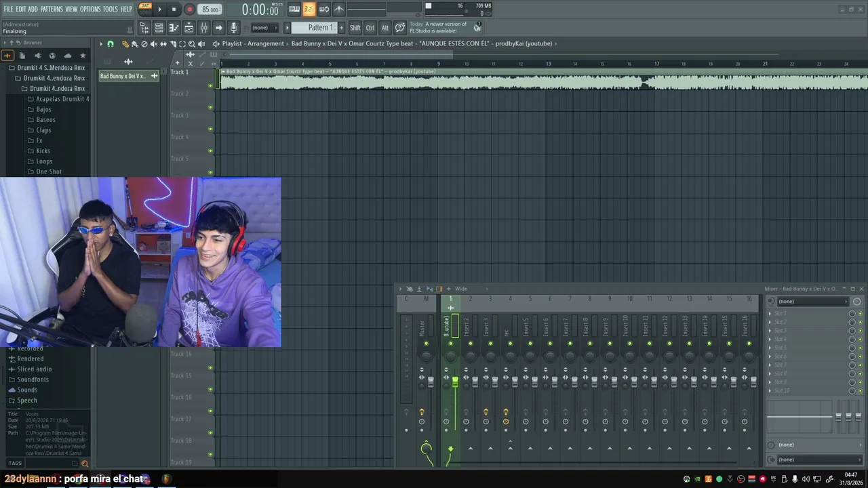This screenshot has height=488, width=868.
Task: Click the typing keyboard to piano icon
Action: tap(294, 9)
